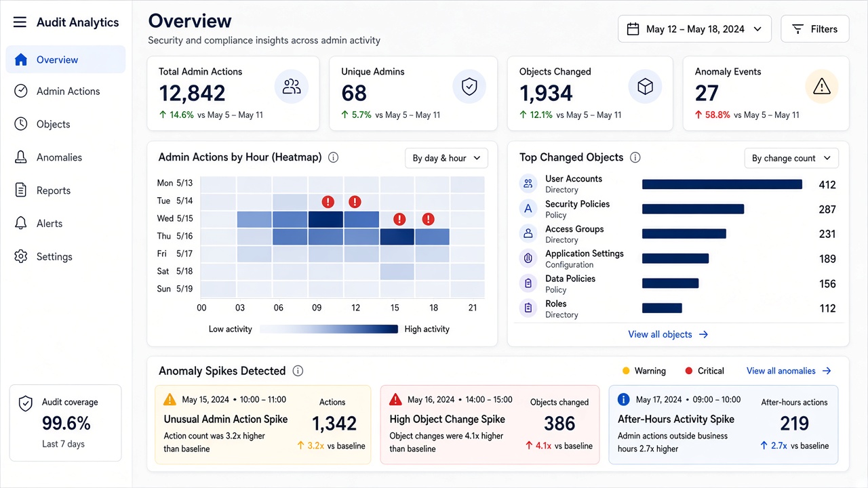Viewport: 868px width, 488px height.
Task: Click the Total Admin Actions people icon
Action: tap(292, 86)
